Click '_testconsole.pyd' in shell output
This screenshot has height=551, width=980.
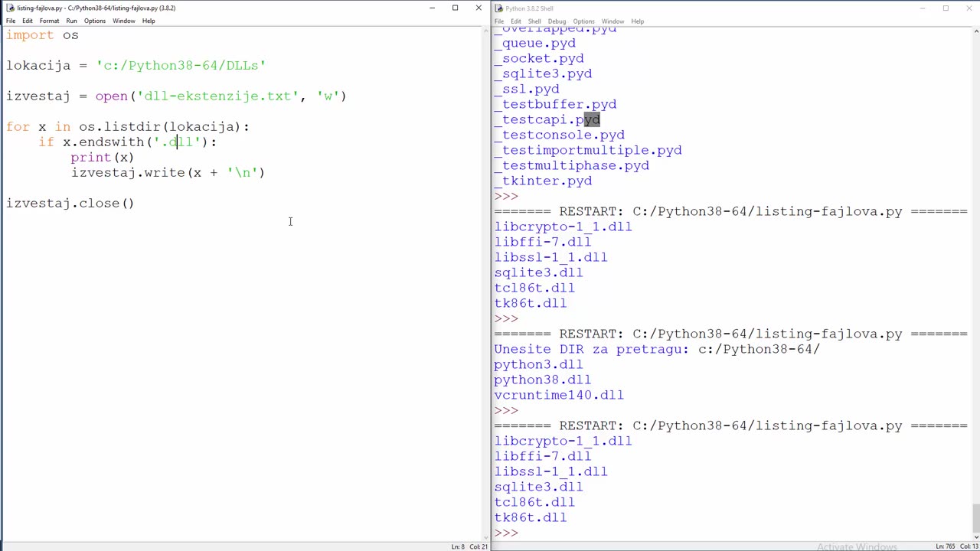(559, 135)
